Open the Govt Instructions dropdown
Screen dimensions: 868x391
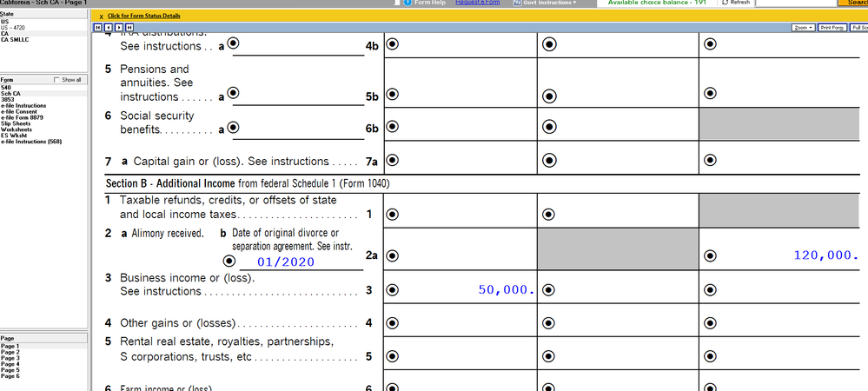(x=546, y=3)
